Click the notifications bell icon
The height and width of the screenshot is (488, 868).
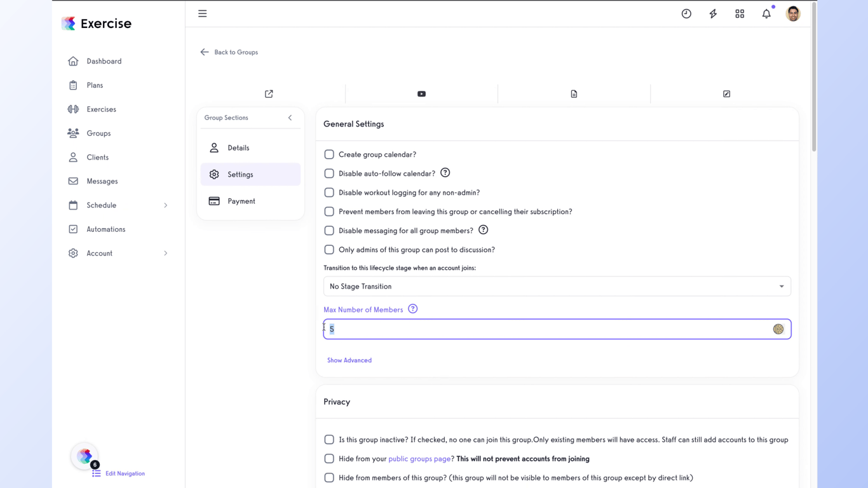pyautogui.click(x=766, y=14)
